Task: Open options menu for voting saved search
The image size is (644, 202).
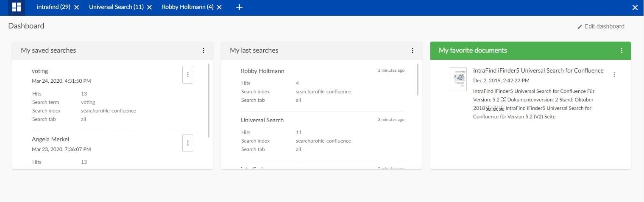Action: (x=188, y=75)
